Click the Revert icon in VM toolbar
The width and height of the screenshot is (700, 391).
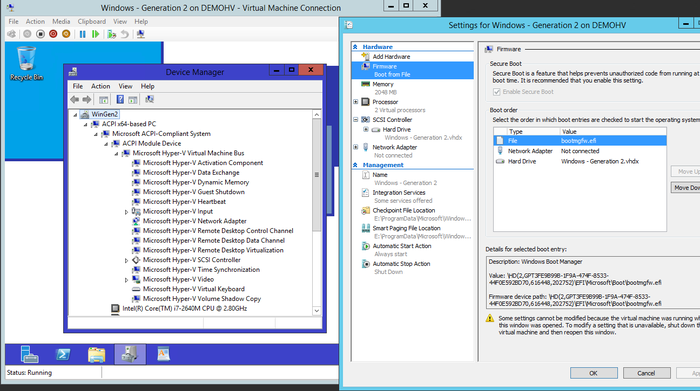(125, 34)
